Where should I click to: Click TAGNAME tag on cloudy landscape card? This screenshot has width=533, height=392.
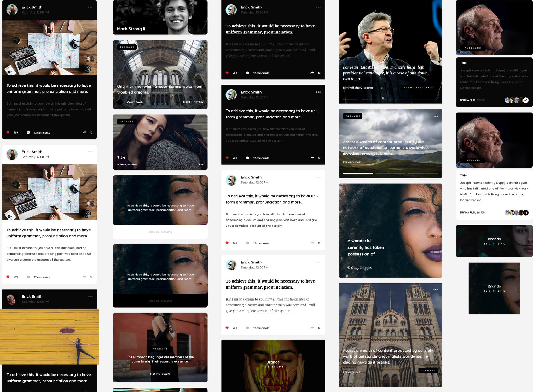click(353, 116)
